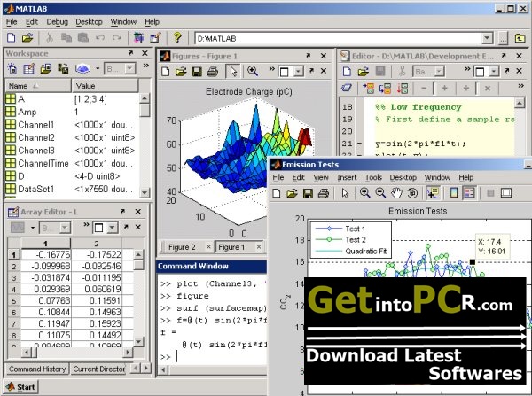Viewport: 532px width, 396px height.
Task: Click the New variable icon in the Workspace toolbar
Action: coord(12,69)
